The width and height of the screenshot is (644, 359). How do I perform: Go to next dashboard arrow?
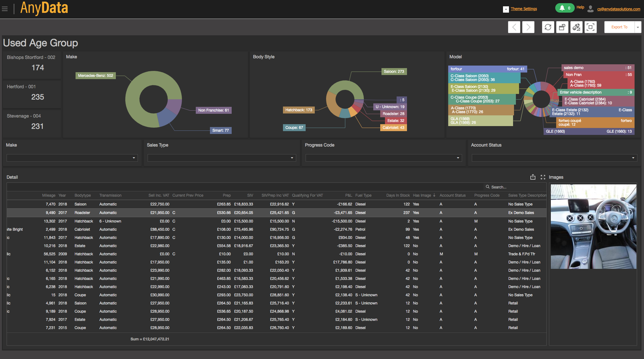(528, 27)
